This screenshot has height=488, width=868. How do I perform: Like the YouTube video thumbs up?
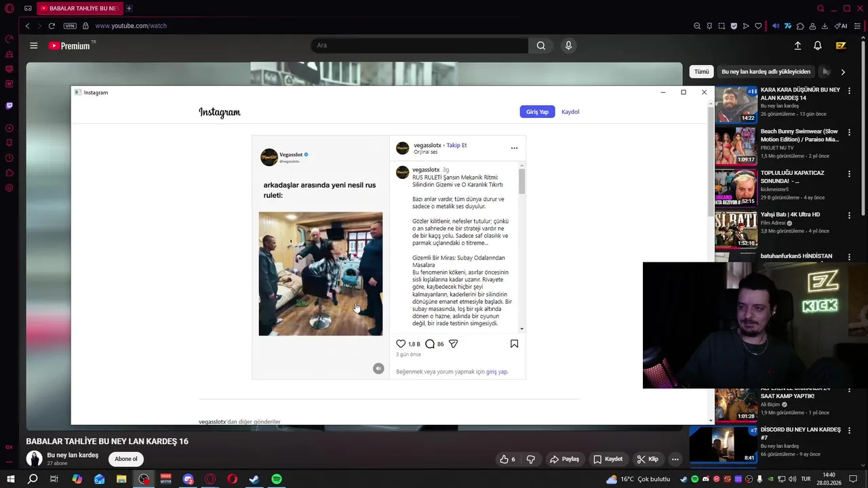coord(507,459)
